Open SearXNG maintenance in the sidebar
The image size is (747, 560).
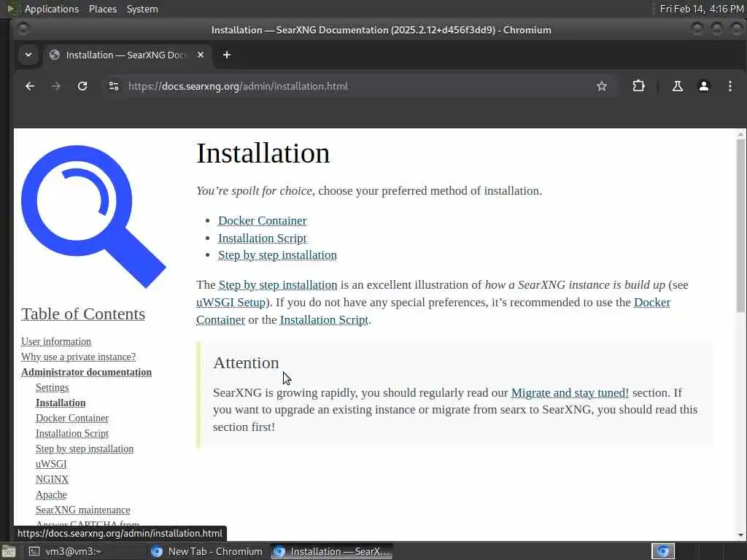point(82,510)
